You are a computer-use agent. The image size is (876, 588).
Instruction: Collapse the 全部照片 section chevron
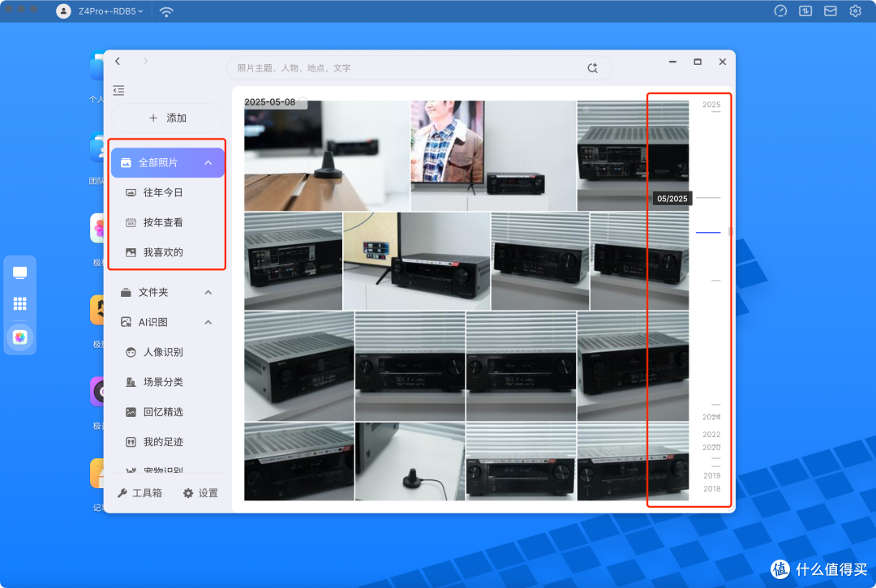208,162
